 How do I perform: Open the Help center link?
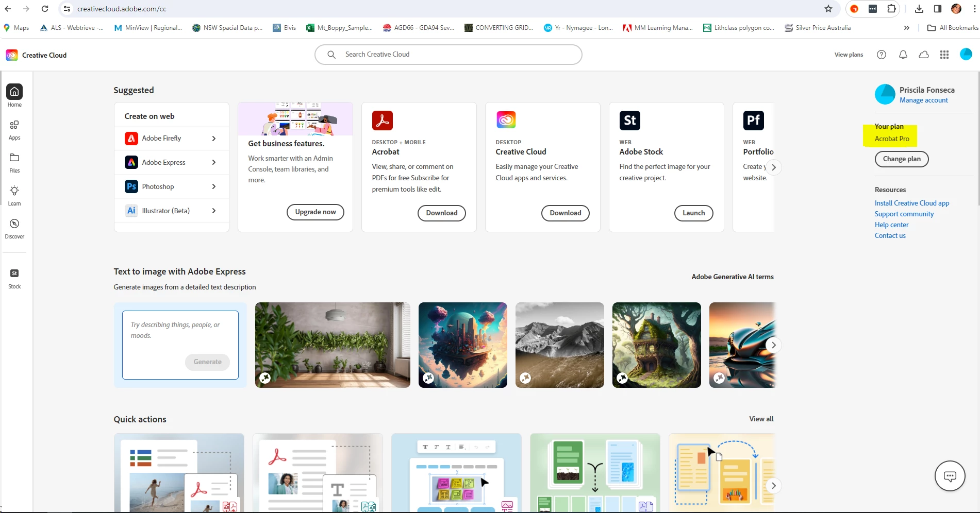click(891, 225)
